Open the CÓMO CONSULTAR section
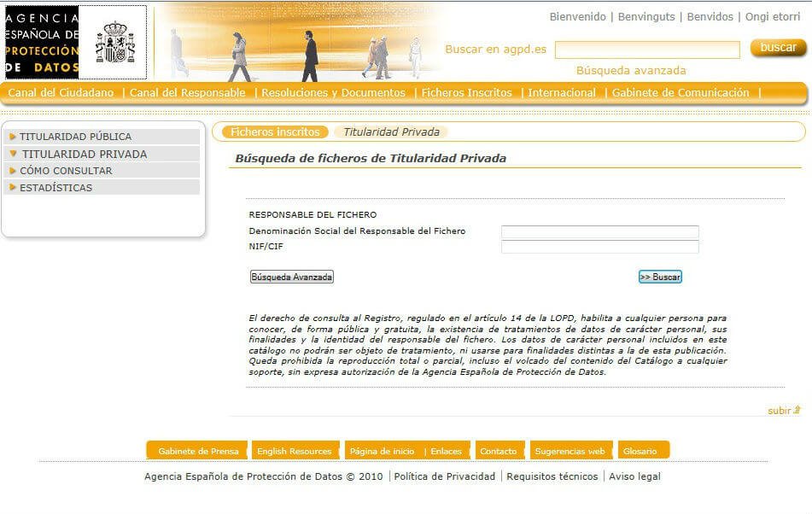This screenshot has height=514, width=812. point(66,171)
